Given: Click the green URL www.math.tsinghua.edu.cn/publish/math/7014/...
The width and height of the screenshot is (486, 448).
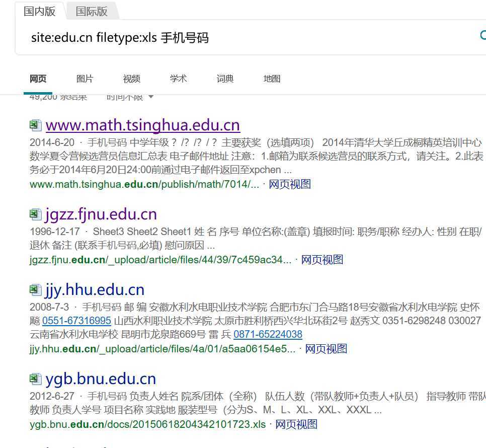Looking at the screenshot, I should point(144,184).
